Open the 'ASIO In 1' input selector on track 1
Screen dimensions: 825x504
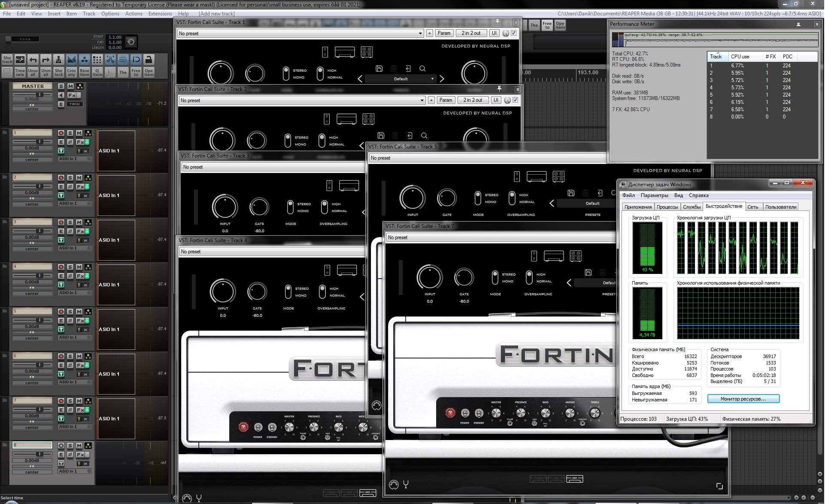pos(75,159)
